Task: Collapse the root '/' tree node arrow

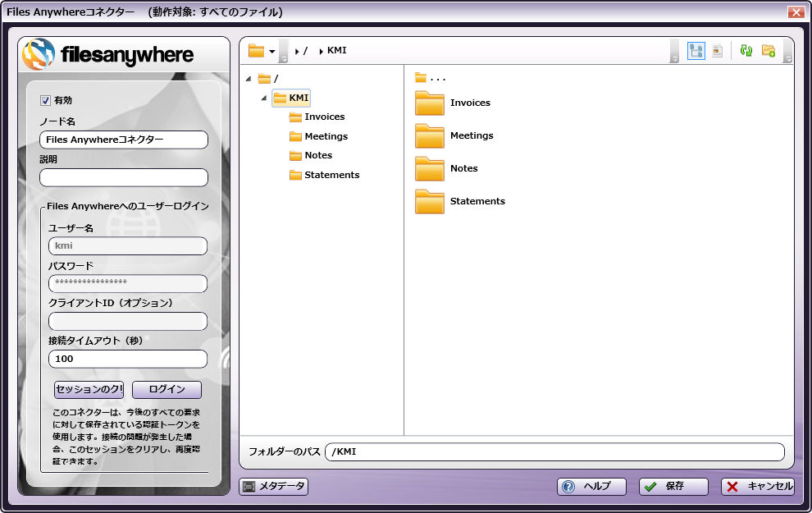Action: (x=249, y=79)
